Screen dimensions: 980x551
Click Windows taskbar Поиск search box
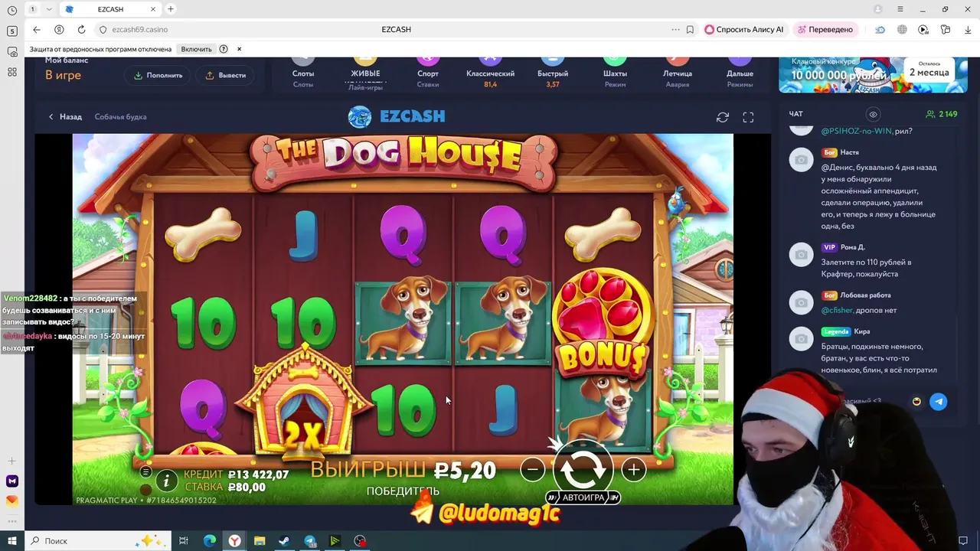(100, 541)
